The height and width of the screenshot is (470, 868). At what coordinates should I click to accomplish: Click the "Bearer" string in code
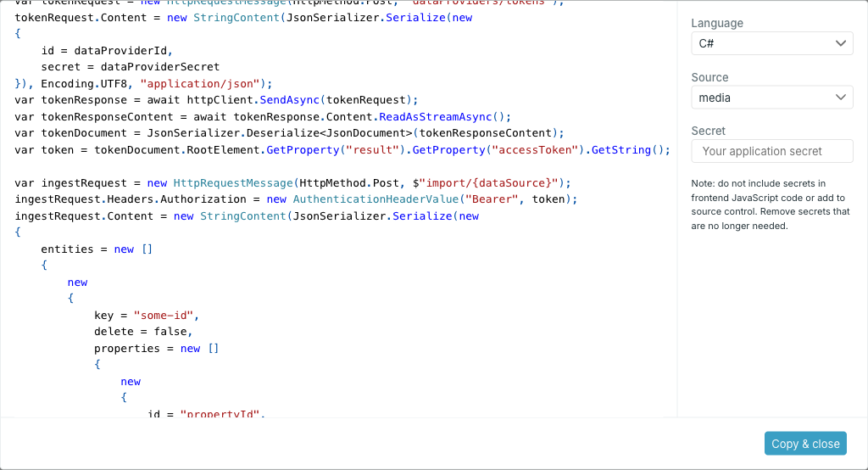pyautogui.click(x=492, y=199)
